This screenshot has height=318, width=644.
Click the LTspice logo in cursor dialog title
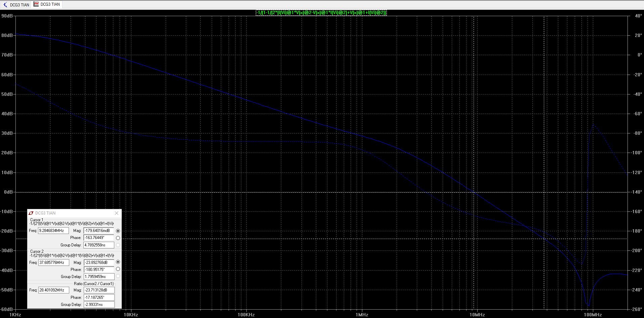click(x=31, y=213)
